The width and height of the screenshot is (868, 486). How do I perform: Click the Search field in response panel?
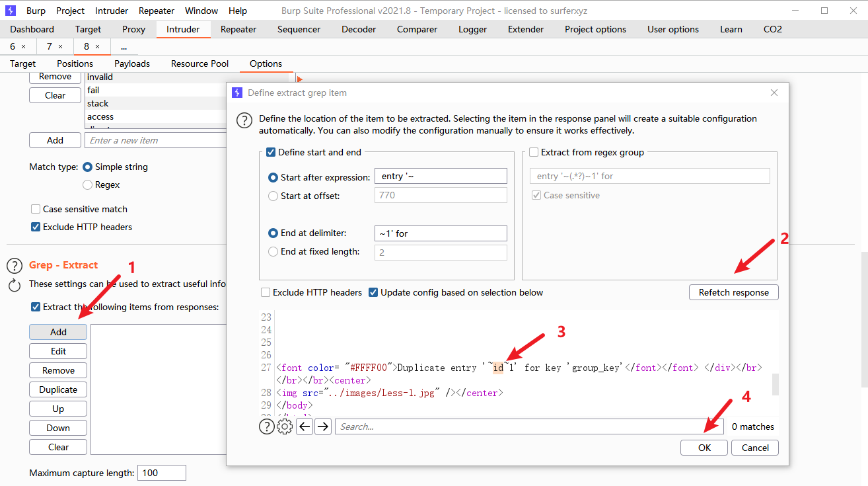(x=529, y=426)
